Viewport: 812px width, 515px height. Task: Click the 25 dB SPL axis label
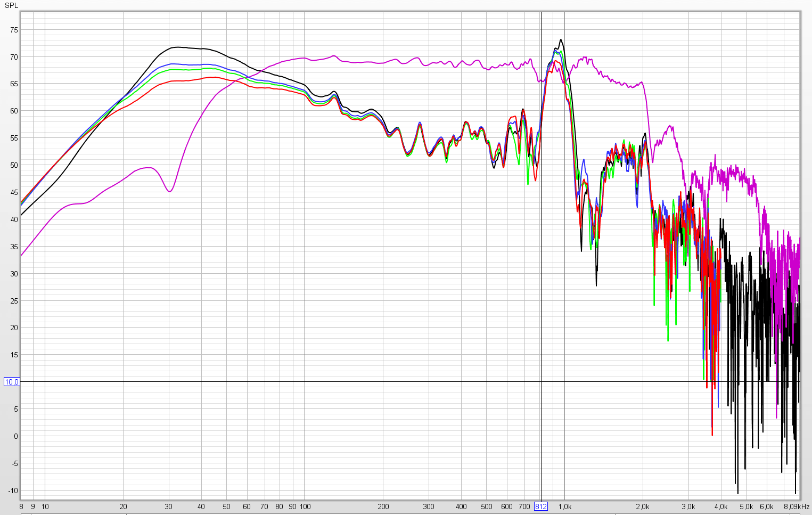14,301
